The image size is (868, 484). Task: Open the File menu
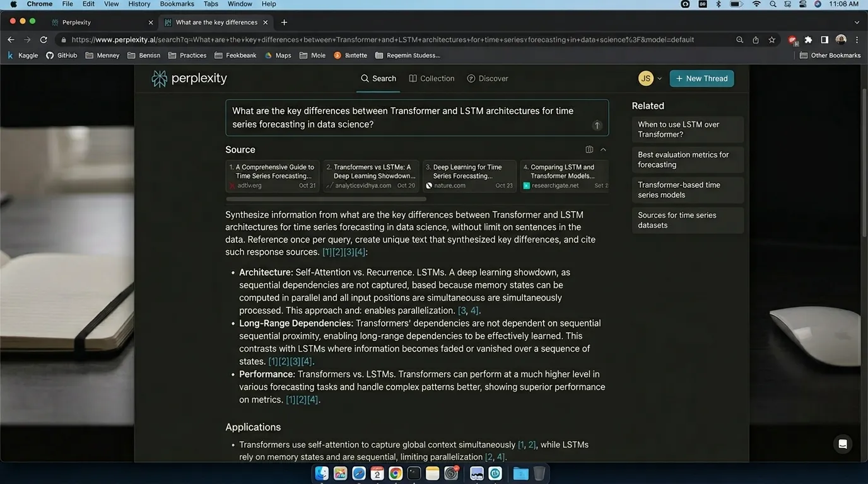click(67, 4)
